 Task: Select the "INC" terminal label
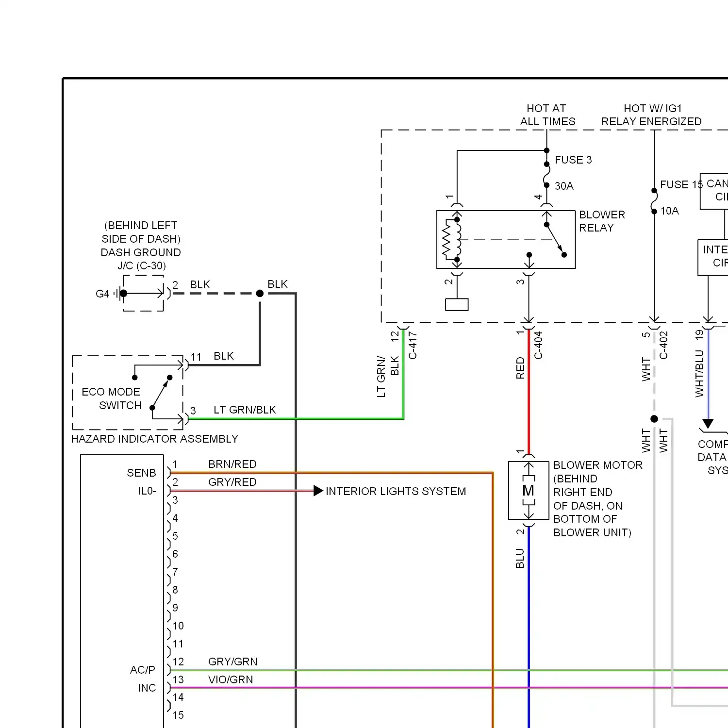(x=147, y=688)
